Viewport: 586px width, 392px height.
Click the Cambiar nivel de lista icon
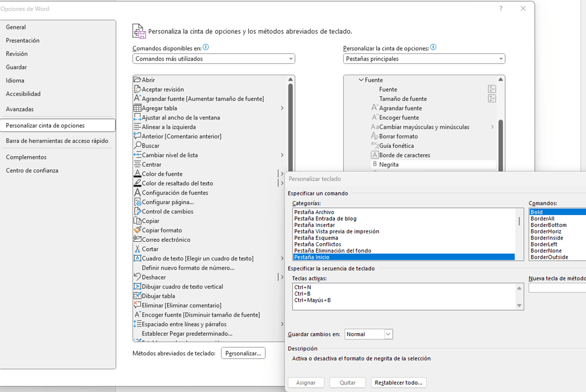[x=137, y=155]
